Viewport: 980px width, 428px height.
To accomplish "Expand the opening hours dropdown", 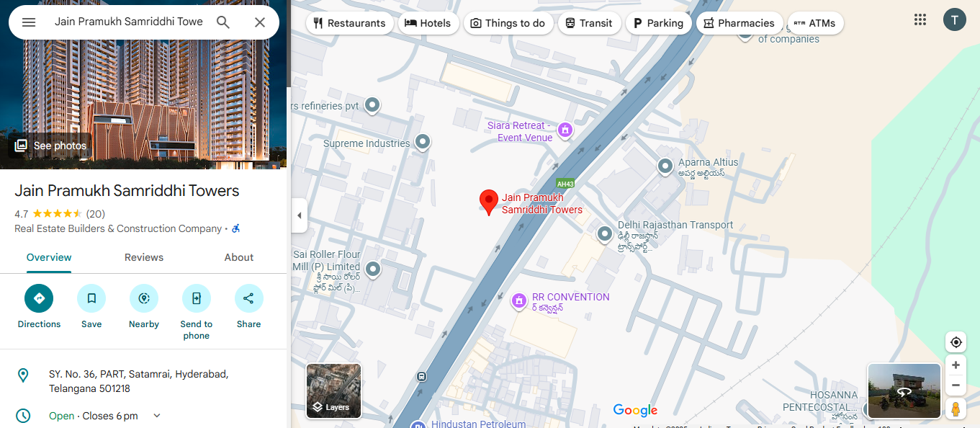I will pyautogui.click(x=157, y=416).
